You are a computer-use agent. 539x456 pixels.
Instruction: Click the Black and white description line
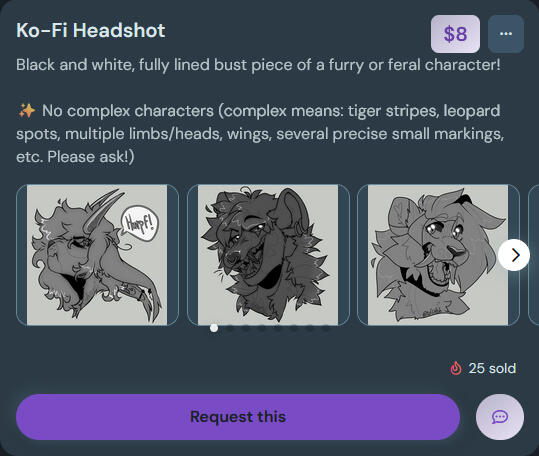coord(258,65)
